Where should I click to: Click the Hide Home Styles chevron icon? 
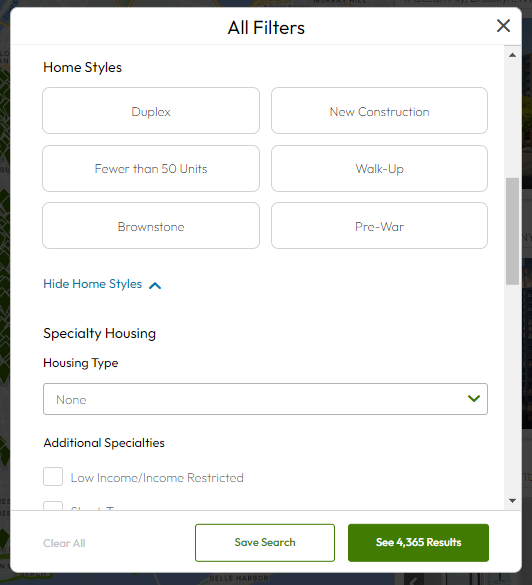pyautogui.click(x=155, y=285)
